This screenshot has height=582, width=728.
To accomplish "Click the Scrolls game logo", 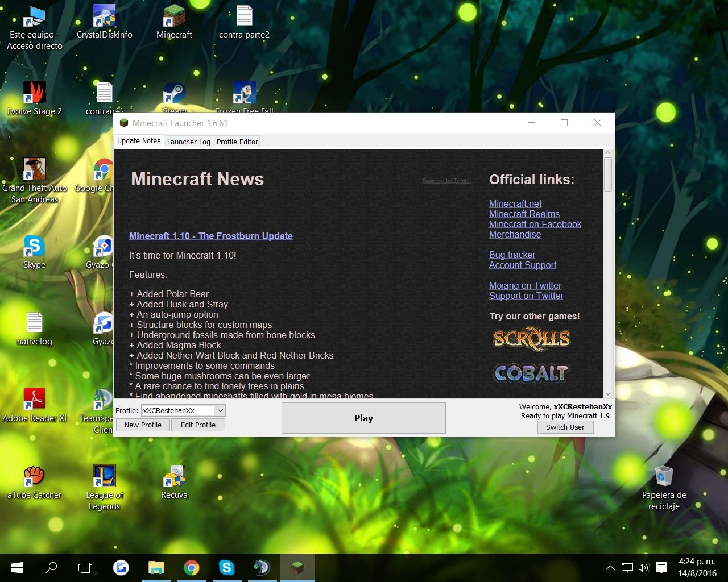I will click(531, 339).
